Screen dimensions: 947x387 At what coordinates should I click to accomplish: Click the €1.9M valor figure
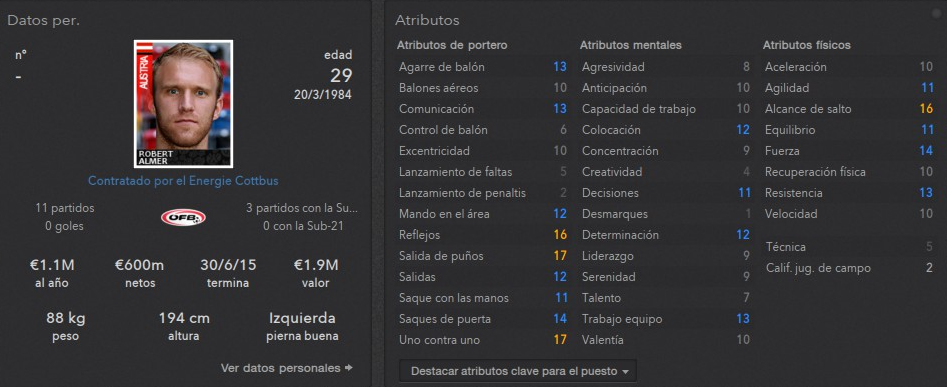316,265
